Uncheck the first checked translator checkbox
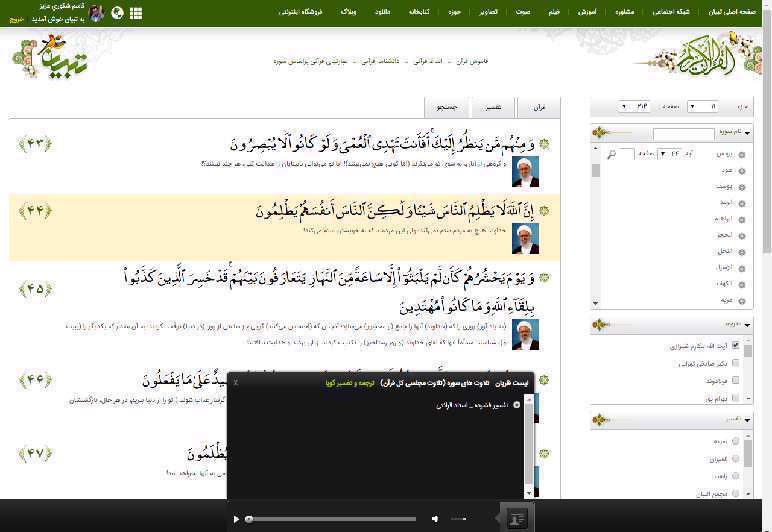This screenshot has width=772, height=532. click(736, 346)
